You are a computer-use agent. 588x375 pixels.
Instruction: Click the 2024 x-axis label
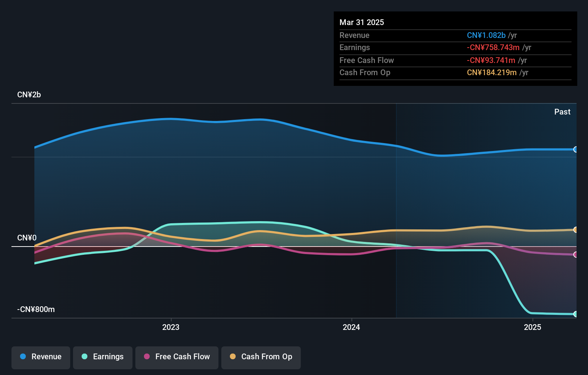click(x=351, y=327)
